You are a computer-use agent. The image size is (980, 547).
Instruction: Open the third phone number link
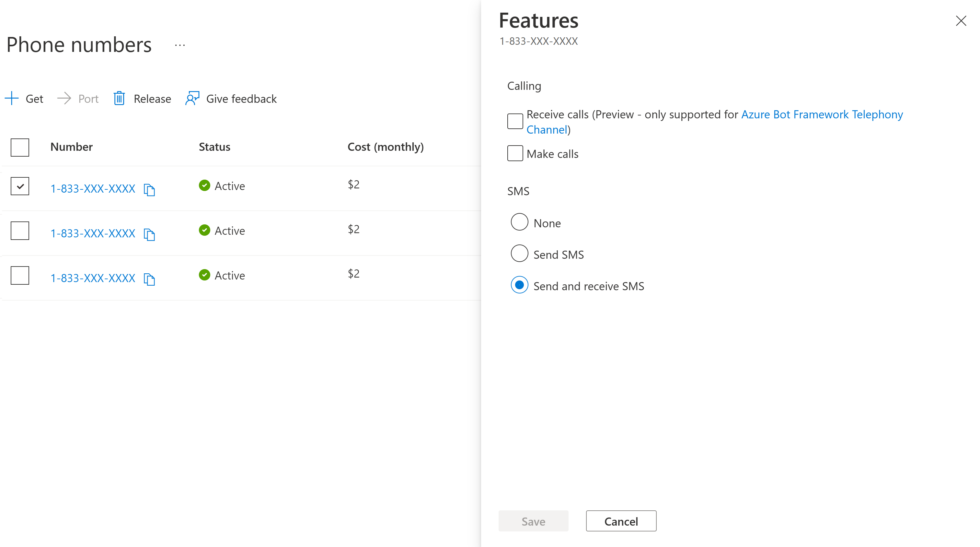click(92, 278)
